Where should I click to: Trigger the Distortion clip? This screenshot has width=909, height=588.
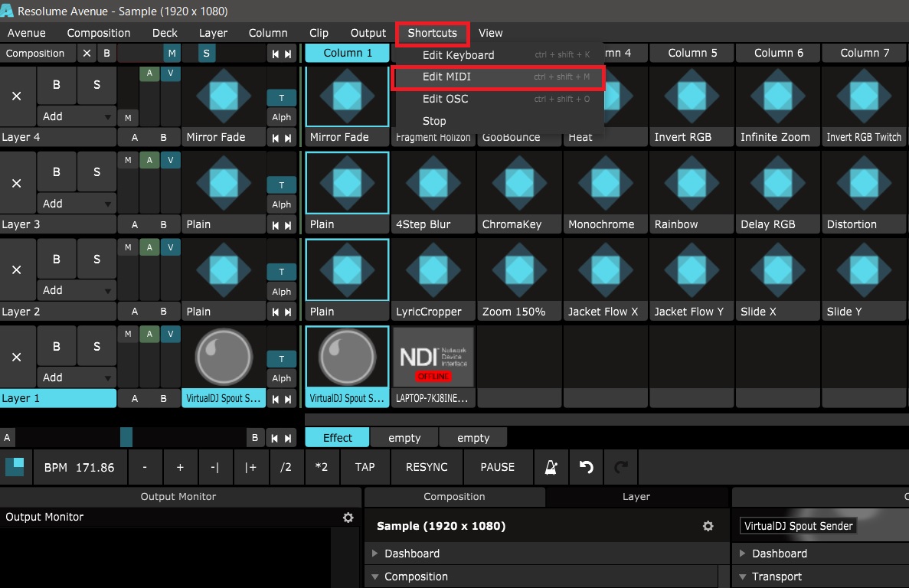pos(864,183)
